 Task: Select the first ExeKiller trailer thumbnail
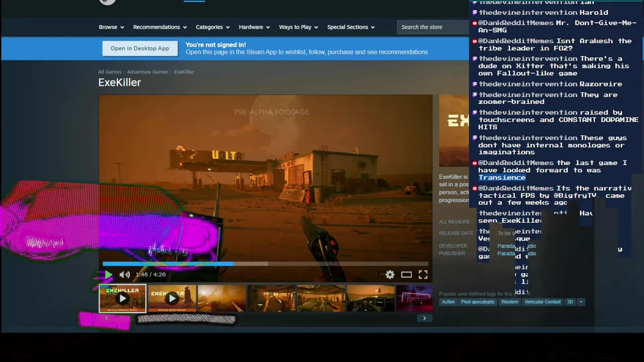(x=122, y=299)
